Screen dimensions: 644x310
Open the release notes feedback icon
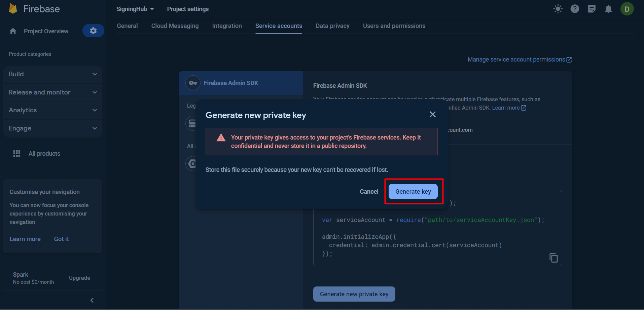click(592, 9)
